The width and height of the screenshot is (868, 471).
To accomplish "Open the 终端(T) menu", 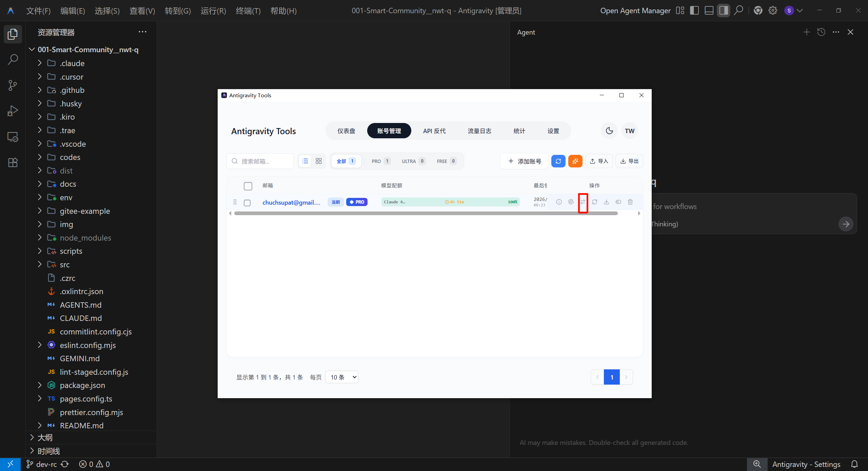I will [248, 11].
